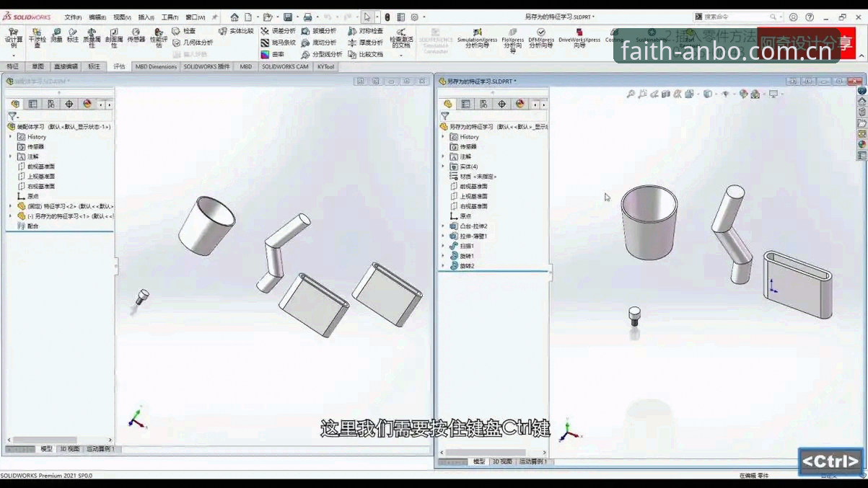The image size is (868, 488).
Task: Open the 传感器 sensor tool
Action: 136,35
